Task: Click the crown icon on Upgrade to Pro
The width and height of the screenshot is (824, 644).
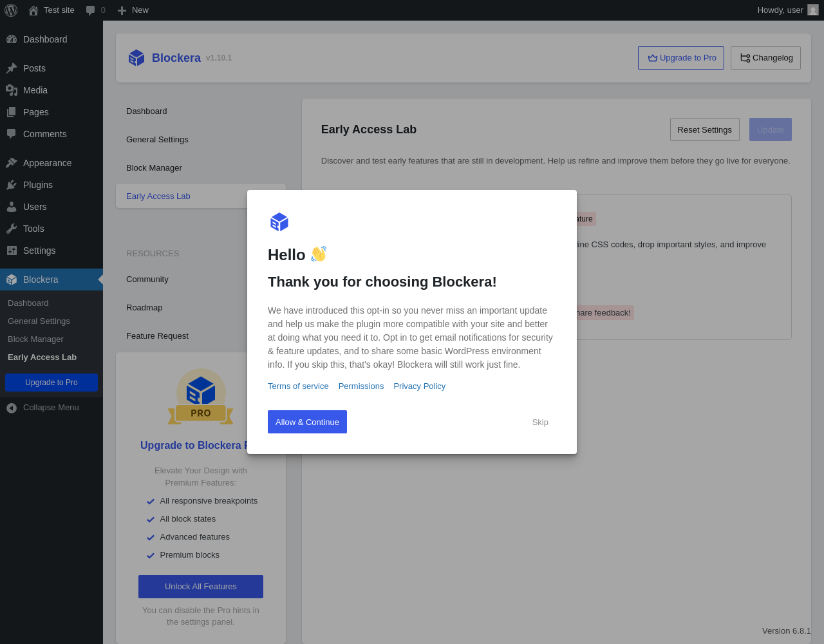Action: 653,58
